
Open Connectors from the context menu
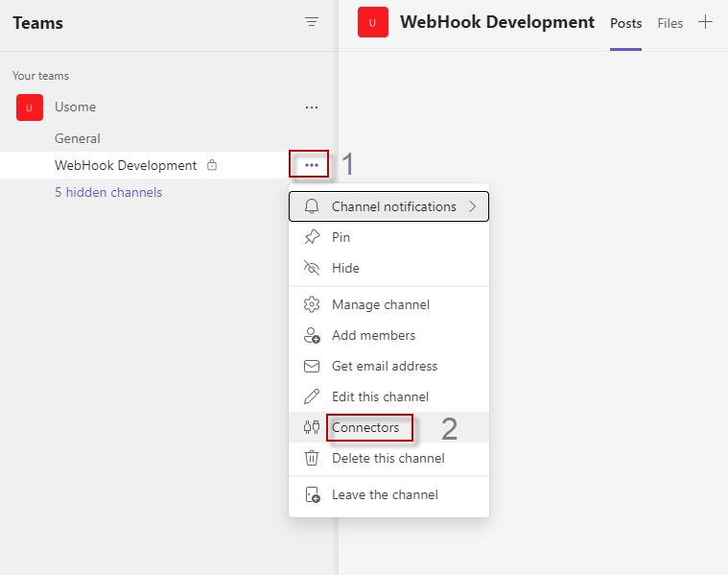tap(388, 427)
